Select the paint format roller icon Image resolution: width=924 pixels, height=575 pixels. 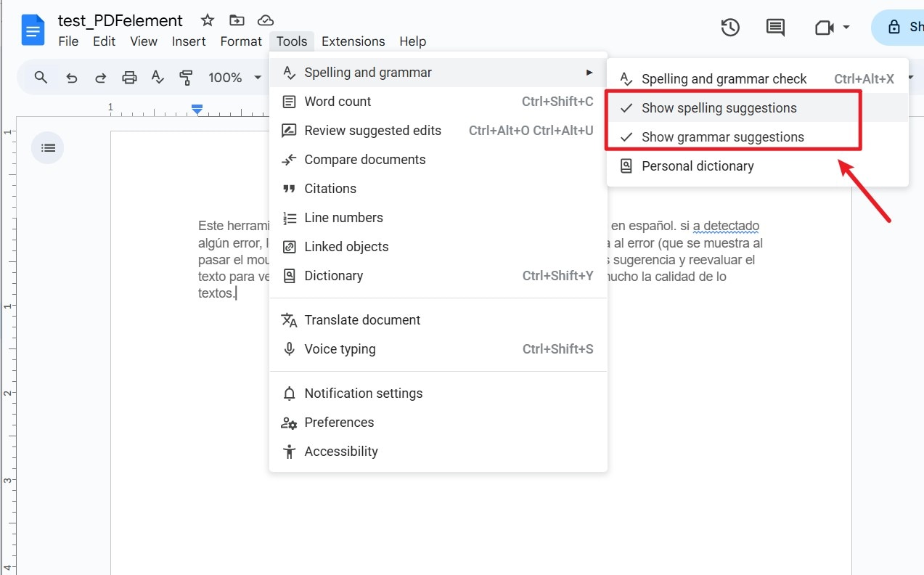(x=186, y=77)
